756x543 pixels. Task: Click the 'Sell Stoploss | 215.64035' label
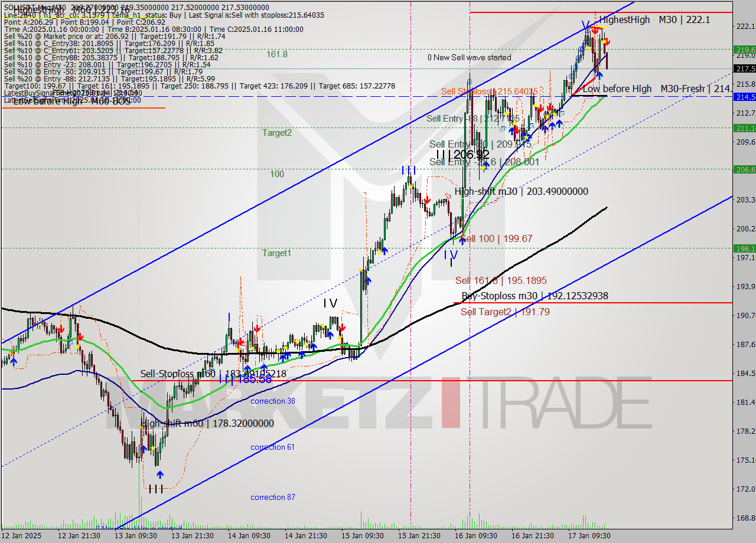(x=490, y=91)
